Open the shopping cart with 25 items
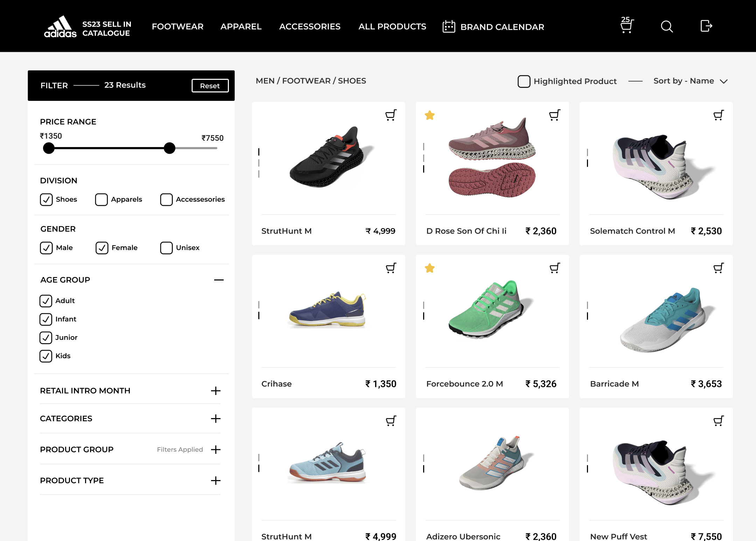Viewport: 756px width, 541px height. coord(626,26)
